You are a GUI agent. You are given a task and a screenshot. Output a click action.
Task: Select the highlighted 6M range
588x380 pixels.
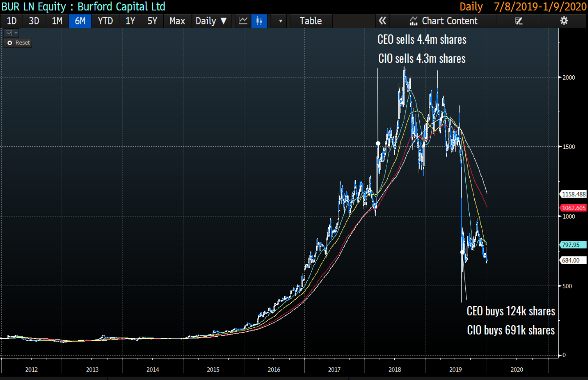80,21
